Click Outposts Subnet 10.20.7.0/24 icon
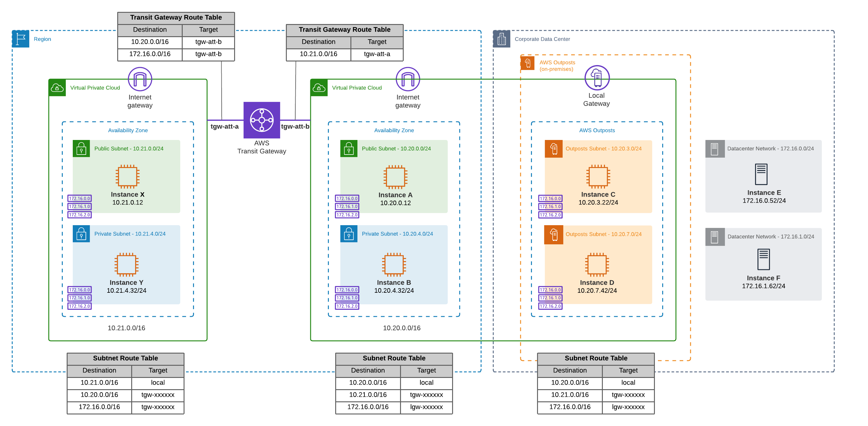Image resolution: width=868 pixels, height=426 pixels. tap(553, 234)
